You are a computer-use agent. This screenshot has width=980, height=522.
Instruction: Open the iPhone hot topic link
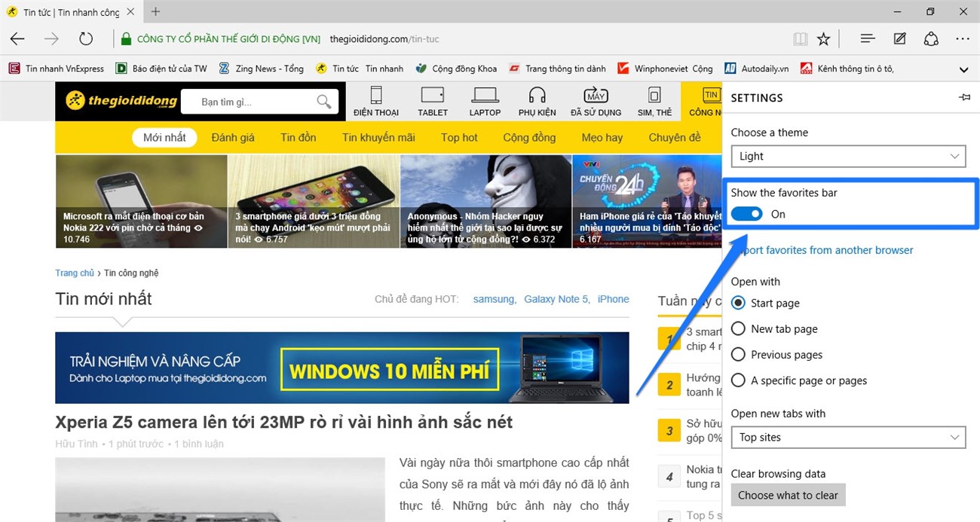[613, 299]
